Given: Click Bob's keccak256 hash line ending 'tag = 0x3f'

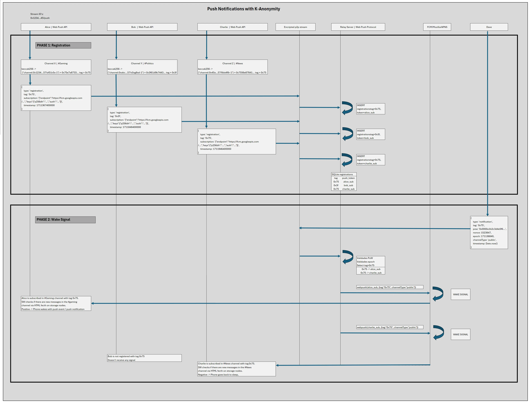Looking at the screenshot, I should [x=142, y=72].
